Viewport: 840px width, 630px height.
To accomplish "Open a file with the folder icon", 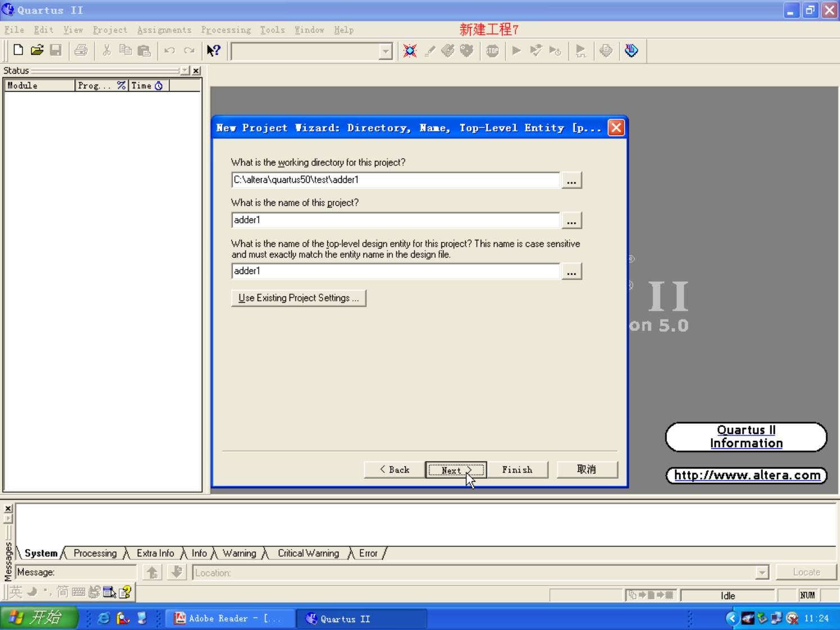I will (37, 51).
